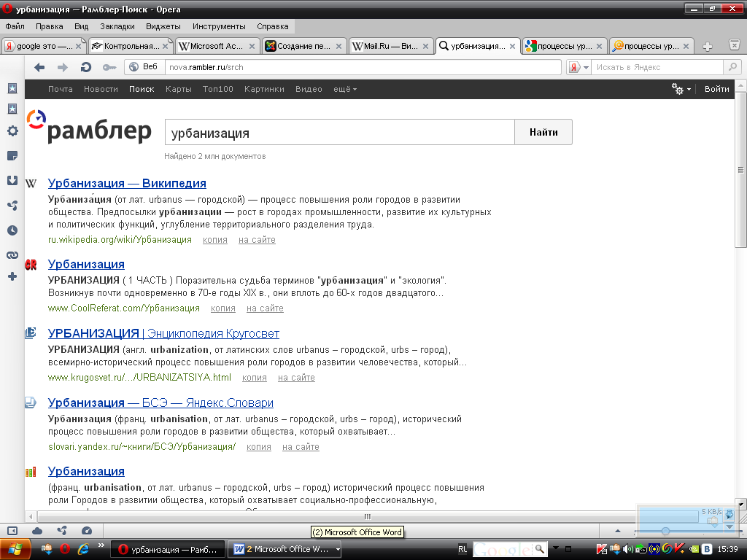This screenshot has width=747, height=560.
Task: Go to Картинки in Rambler navigation
Action: [x=264, y=89]
